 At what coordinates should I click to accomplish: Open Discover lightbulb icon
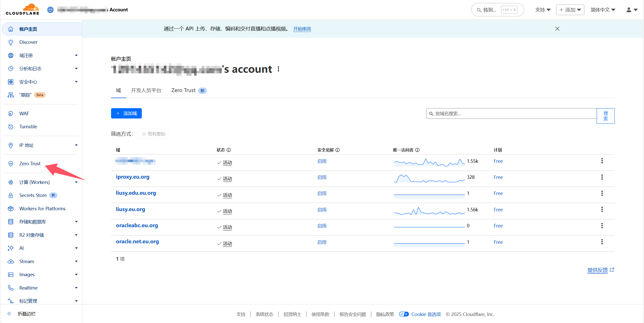(x=11, y=42)
